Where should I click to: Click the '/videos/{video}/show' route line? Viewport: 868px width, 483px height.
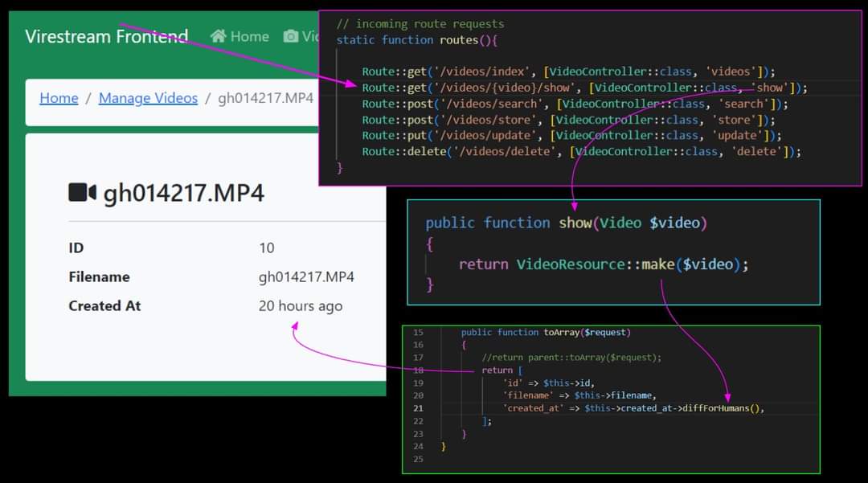(584, 88)
